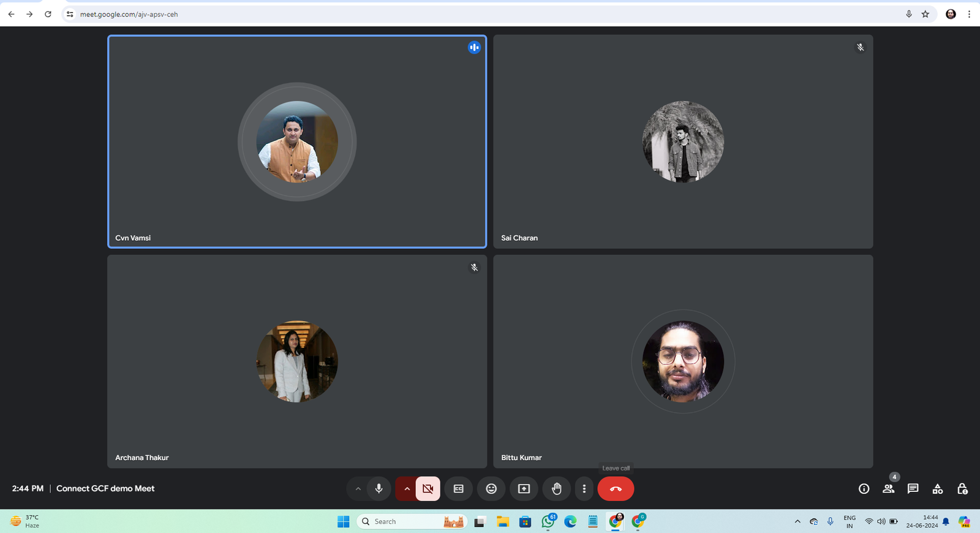The height and width of the screenshot is (533, 980).
Task: Raise your hand
Action: click(x=556, y=489)
